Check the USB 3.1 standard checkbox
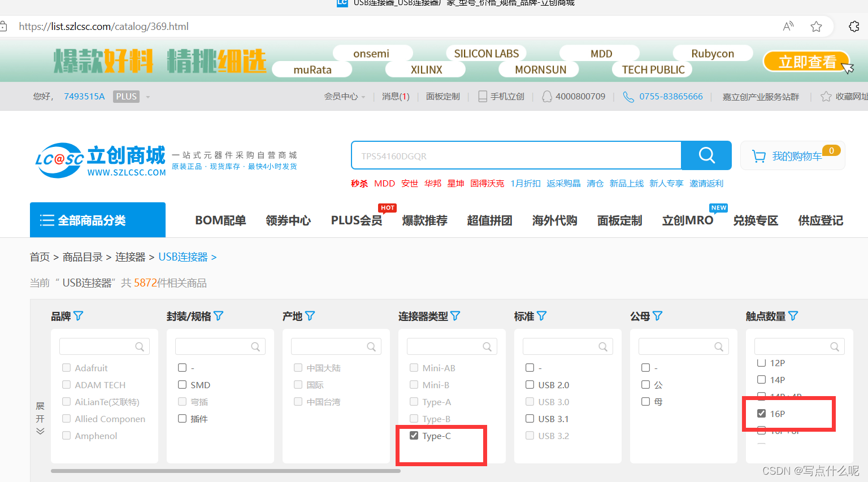This screenshot has height=482, width=868. click(530, 419)
